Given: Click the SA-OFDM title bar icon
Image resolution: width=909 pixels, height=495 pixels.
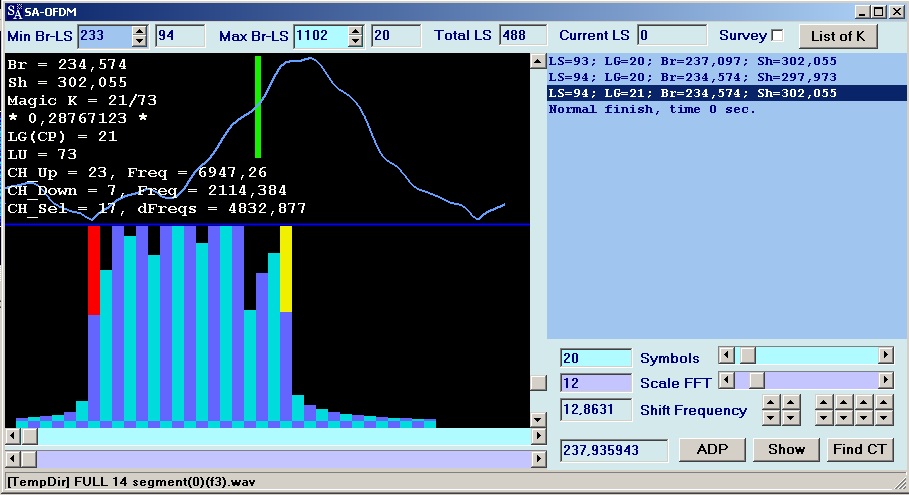Looking at the screenshot, I should click(14, 12).
